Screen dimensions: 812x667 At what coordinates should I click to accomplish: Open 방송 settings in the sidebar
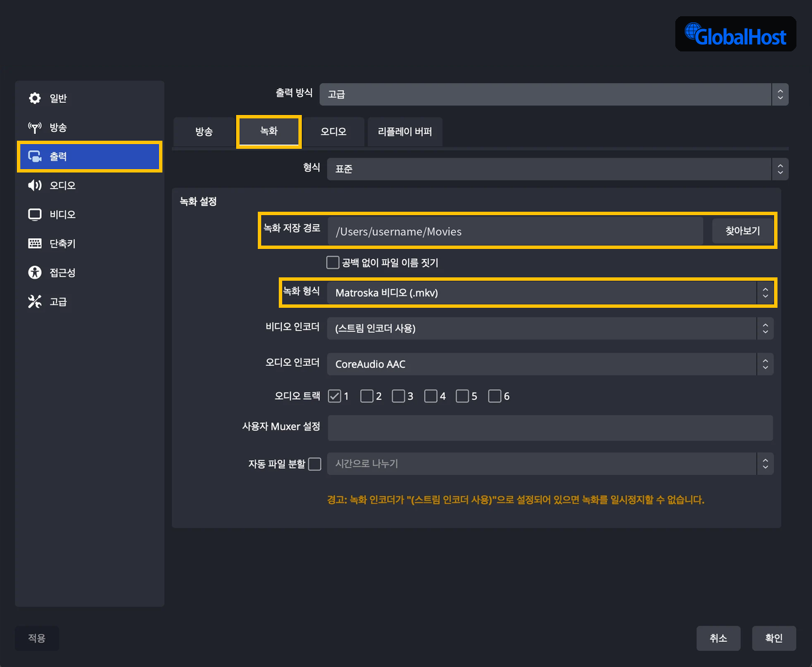(x=89, y=127)
